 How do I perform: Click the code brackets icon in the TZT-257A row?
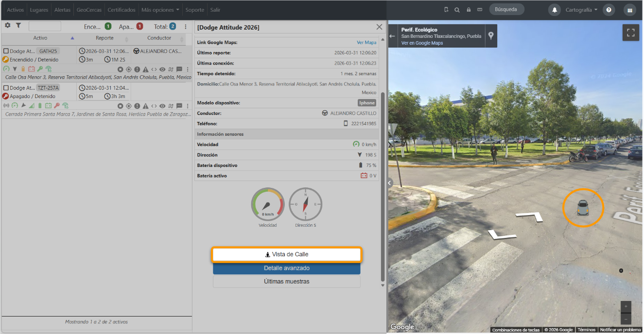click(x=154, y=106)
